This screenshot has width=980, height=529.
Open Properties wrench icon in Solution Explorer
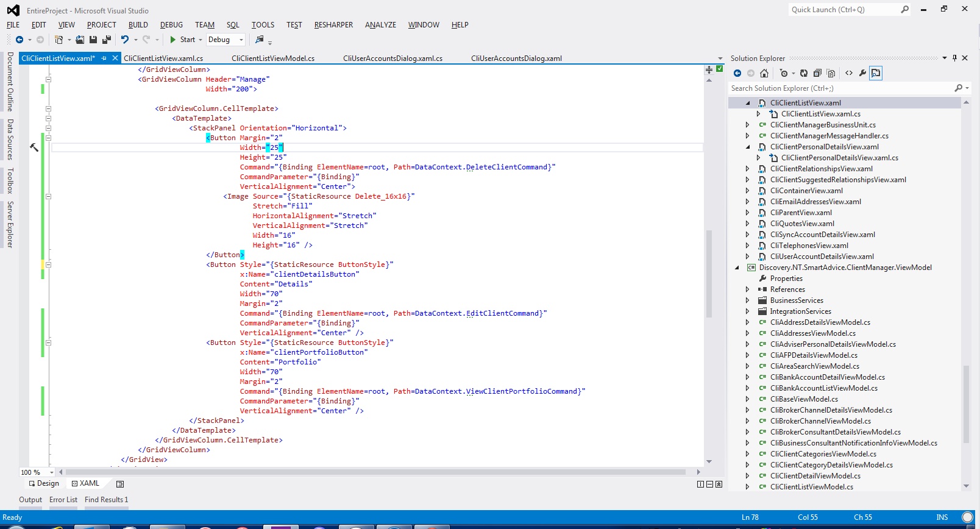(862, 73)
